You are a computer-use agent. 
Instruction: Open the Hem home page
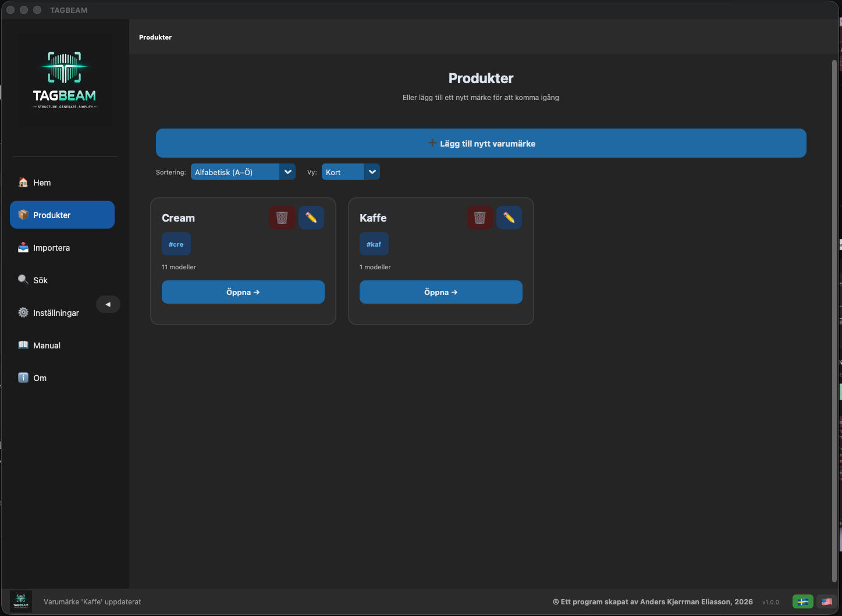pyautogui.click(x=62, y=183)
